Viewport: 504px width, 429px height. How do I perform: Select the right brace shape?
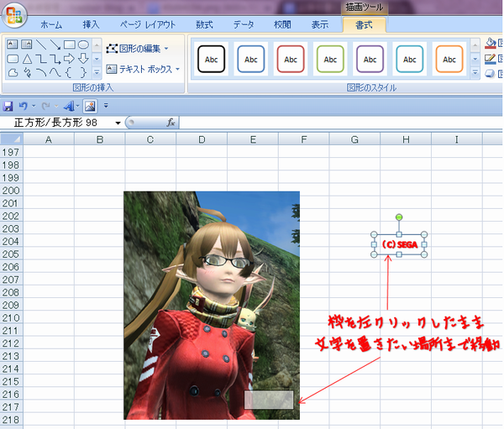point(83,73)
